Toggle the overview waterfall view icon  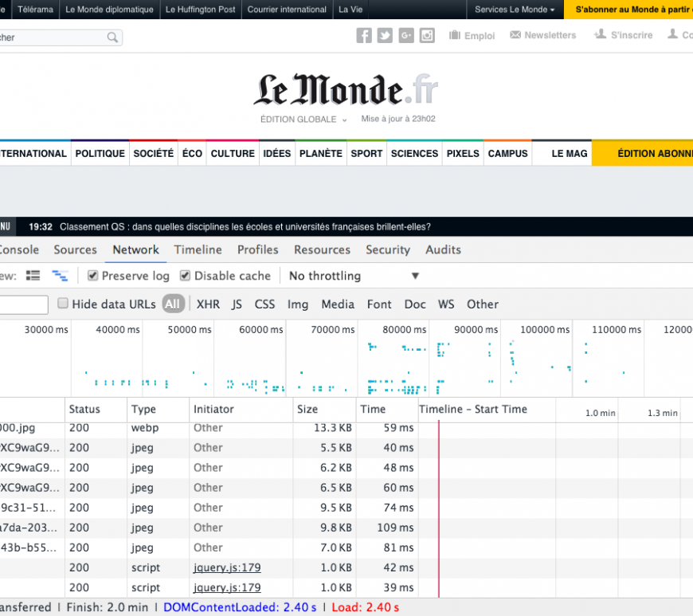click(x=60, y=276)
